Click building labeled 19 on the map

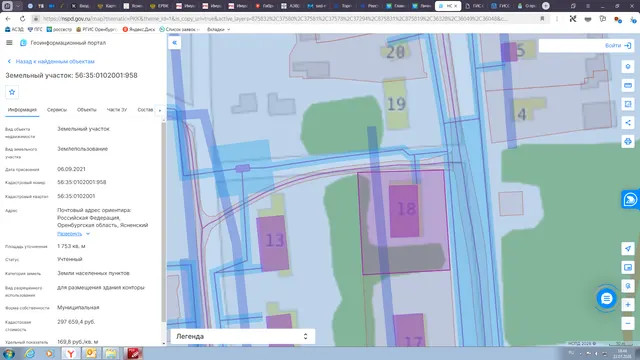click(x=396, y=104)
